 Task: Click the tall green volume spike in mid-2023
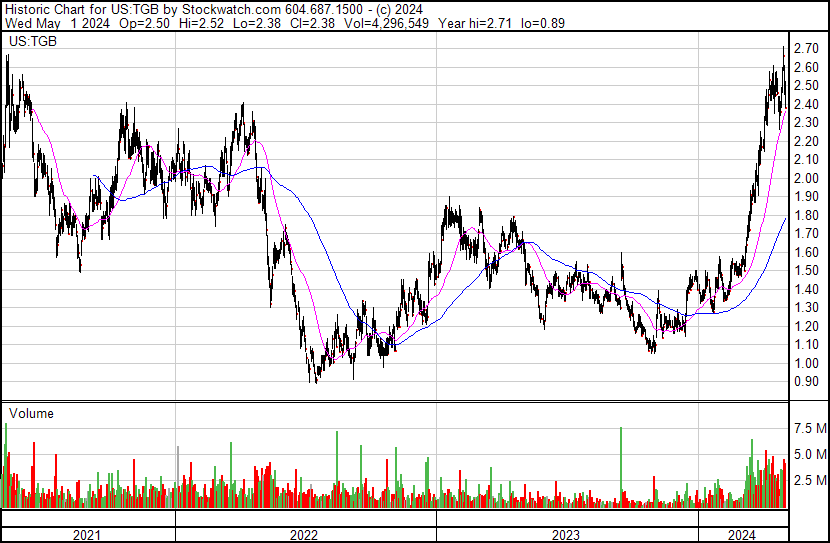coord(621,467)
